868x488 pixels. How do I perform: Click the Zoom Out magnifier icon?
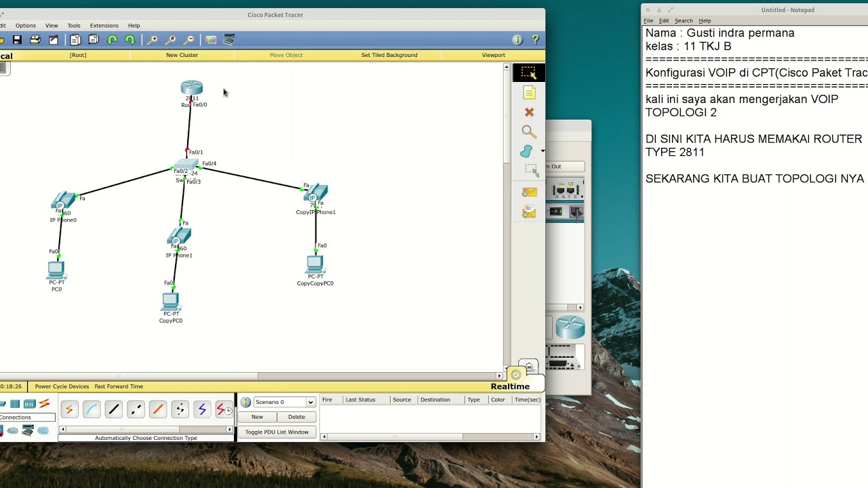tap(189, 40)
